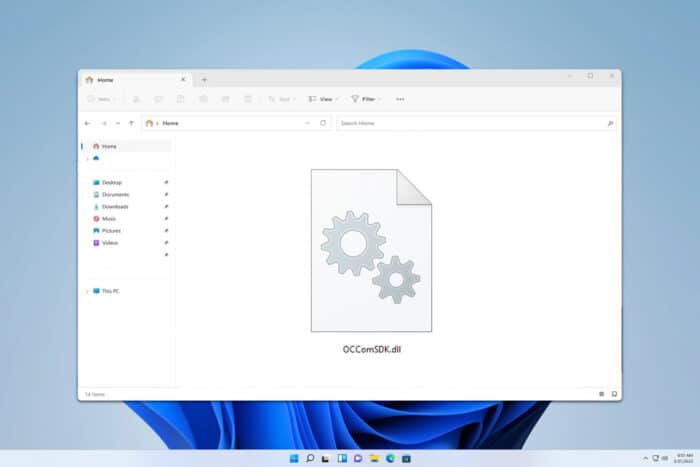Click the taskbar clock and date
The image size is (700, 467).
(683, 459)
